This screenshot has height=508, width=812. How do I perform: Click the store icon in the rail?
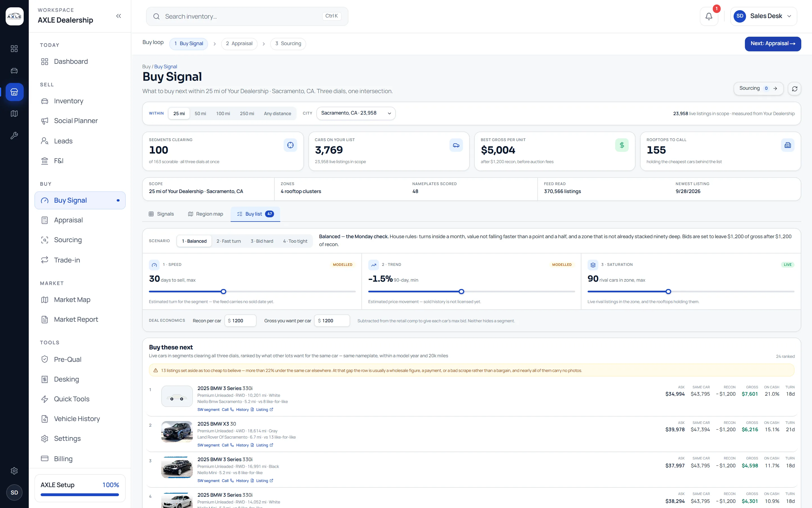pos(14,92)
